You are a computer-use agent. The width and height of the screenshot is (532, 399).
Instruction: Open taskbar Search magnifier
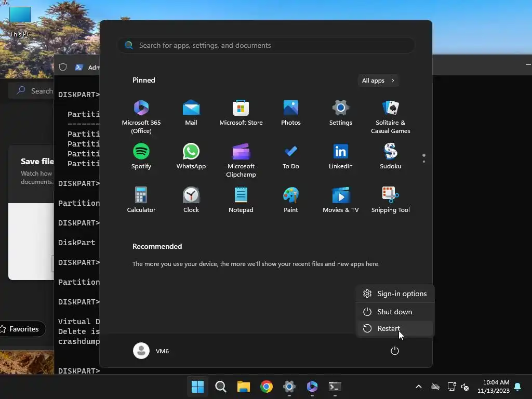point(220,387)
